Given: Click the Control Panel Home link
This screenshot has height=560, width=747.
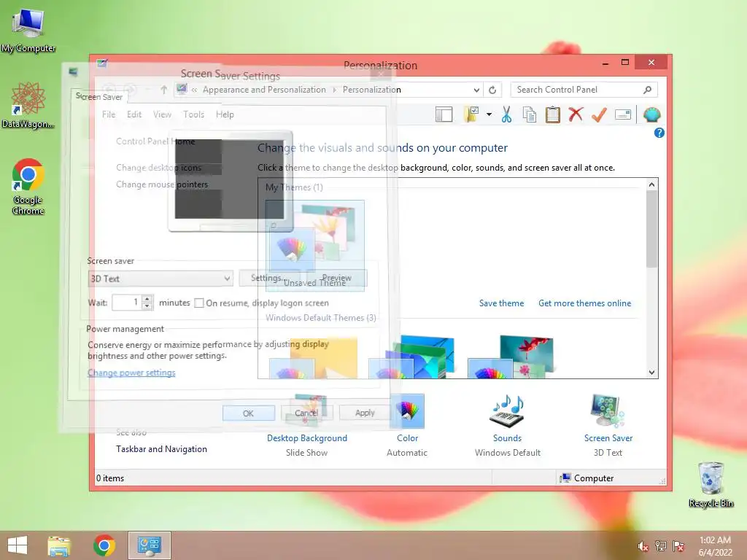Looking at the screenshot, I should (155, 141).
